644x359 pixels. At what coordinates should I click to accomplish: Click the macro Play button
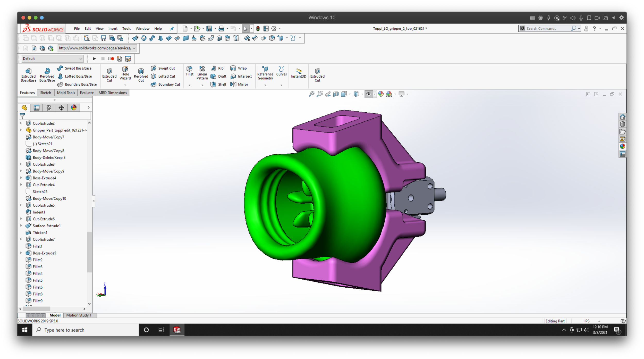point(94,59)
